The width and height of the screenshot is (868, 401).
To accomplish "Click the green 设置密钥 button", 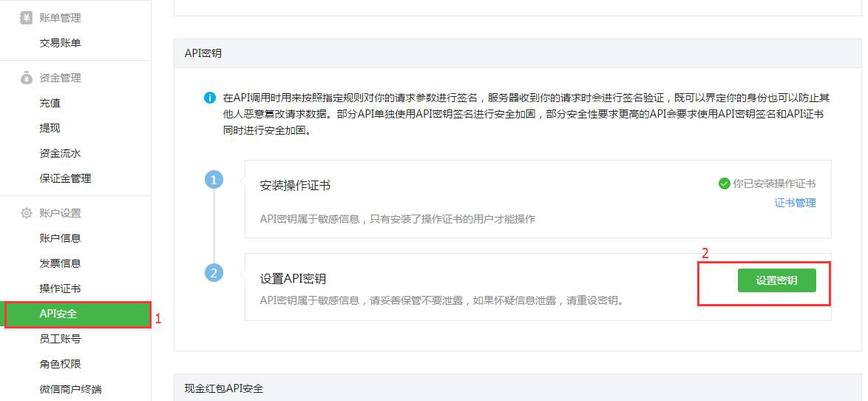I will pos(776,280).
